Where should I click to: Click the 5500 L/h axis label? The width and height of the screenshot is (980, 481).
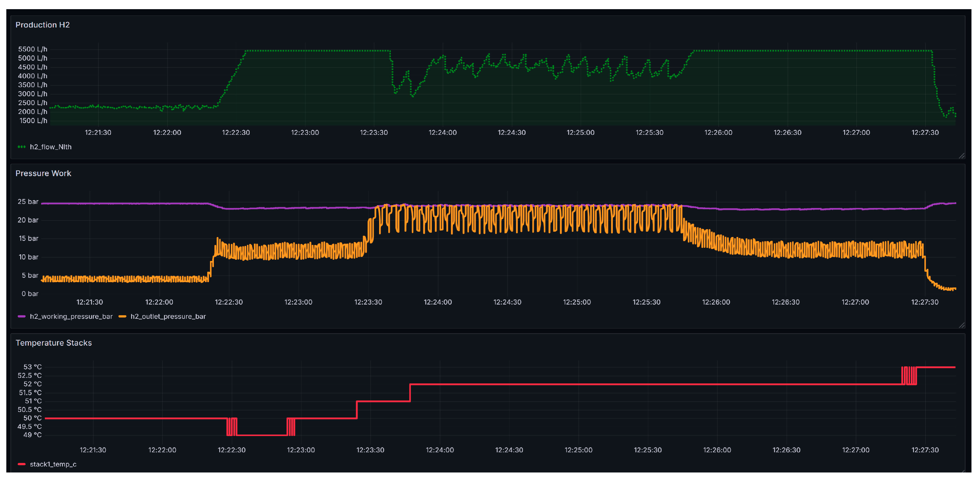33,49
